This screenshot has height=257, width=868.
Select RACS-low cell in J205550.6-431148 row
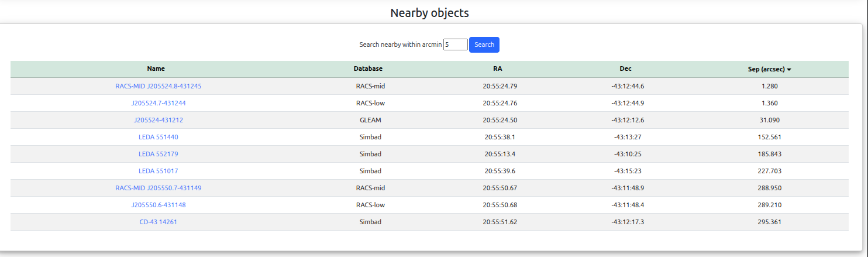click(x=370, y=205)
